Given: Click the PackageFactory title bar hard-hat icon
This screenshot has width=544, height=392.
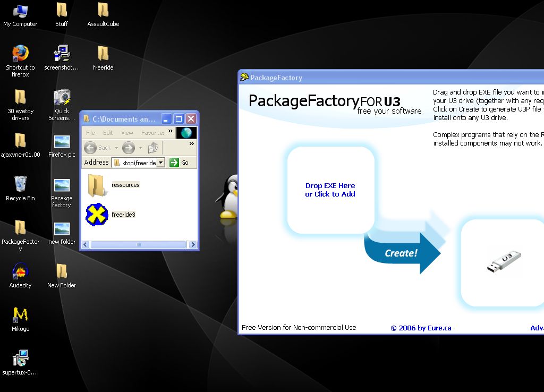Looking at the screenshot, I should tap(244, 76).
